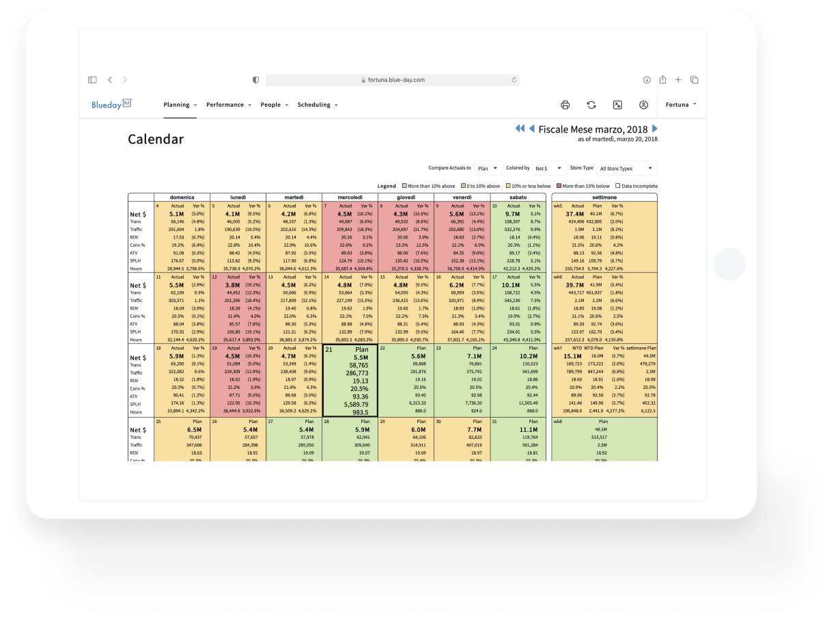
Task: Click day 23 plan value 7.1M
Action: pos(475,356)
